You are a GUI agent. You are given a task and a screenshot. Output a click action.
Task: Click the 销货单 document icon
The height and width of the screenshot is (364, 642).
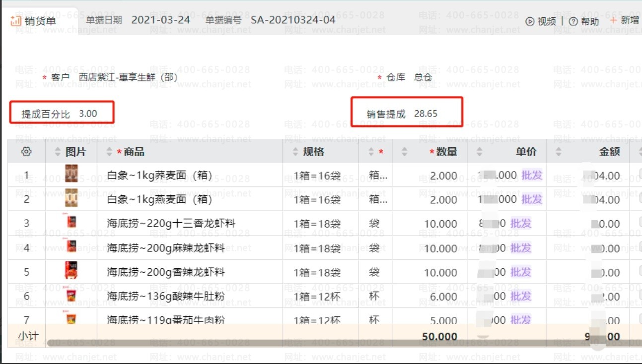[x=16, y=21]
